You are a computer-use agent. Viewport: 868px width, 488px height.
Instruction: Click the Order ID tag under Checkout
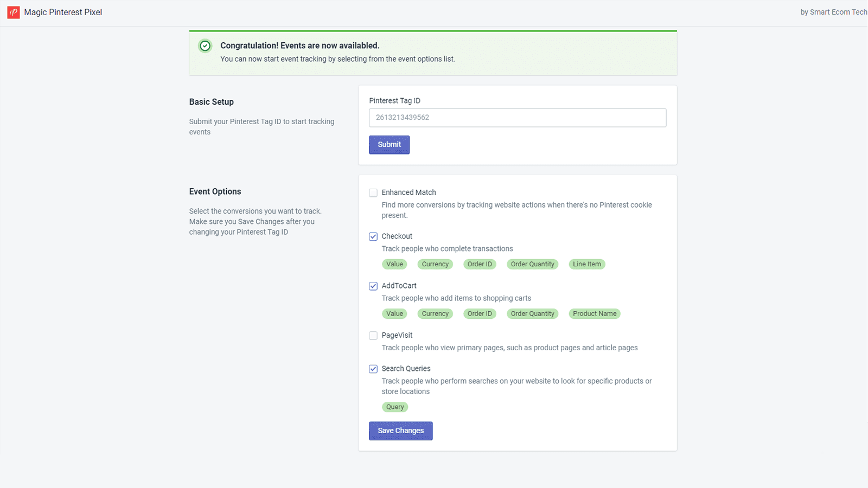click(x=480, y=265)
